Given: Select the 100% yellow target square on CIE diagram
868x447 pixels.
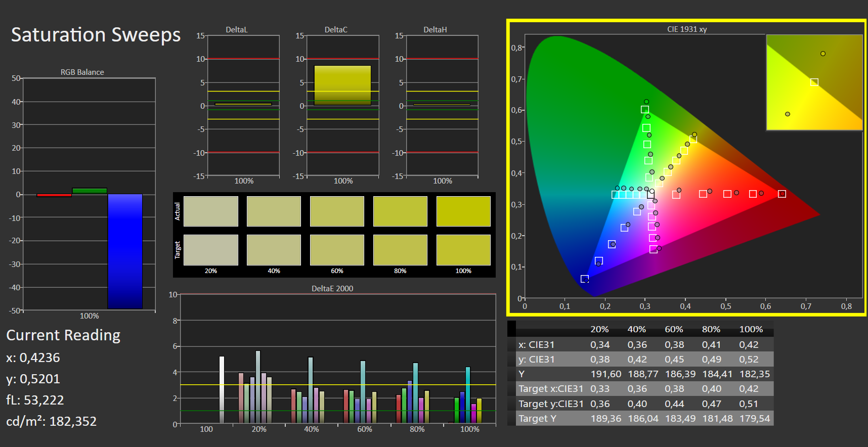Looking at the screenshot, I should (693, 139).
